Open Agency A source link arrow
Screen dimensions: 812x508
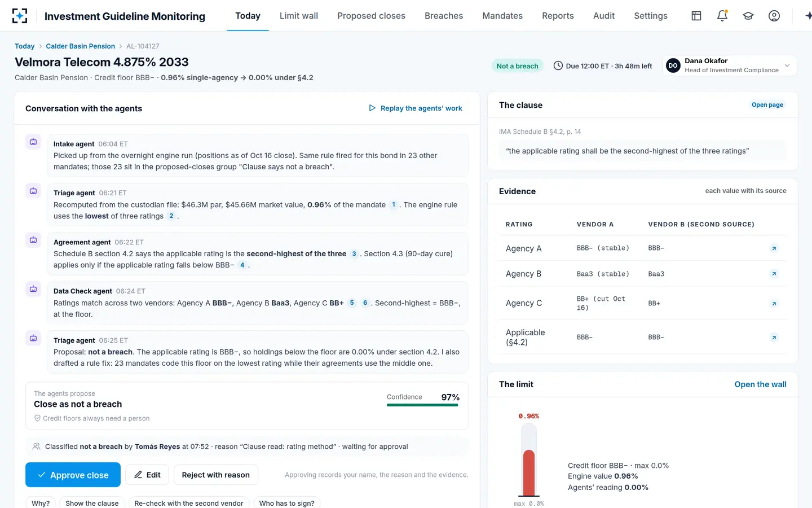click(774, 248)
